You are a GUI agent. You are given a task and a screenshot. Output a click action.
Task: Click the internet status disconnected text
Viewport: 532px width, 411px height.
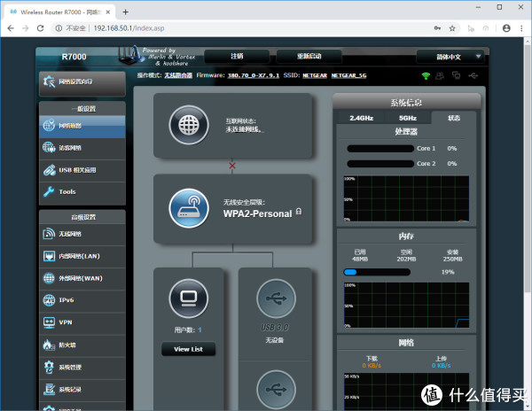(245, 129)
